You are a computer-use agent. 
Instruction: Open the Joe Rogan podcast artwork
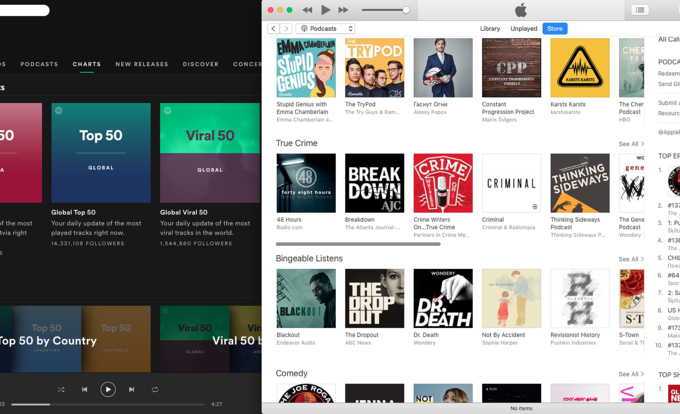coord(306,393)
